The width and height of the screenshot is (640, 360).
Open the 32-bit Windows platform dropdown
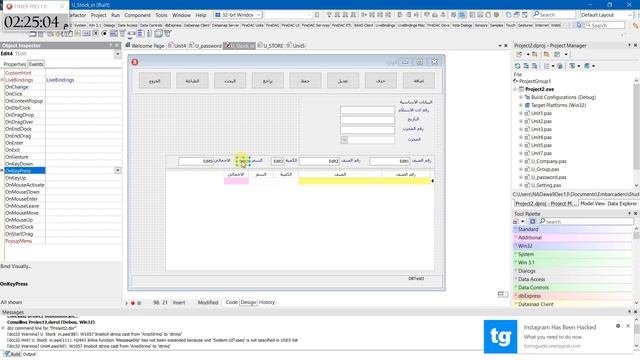[x=258, y=15]
